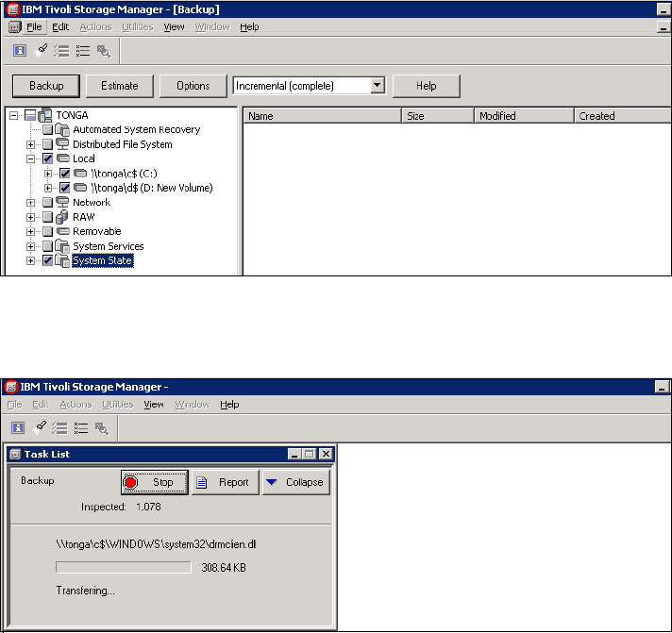Stop the running backup task
The width and height of the screenshot is (672, 633).
155,482
